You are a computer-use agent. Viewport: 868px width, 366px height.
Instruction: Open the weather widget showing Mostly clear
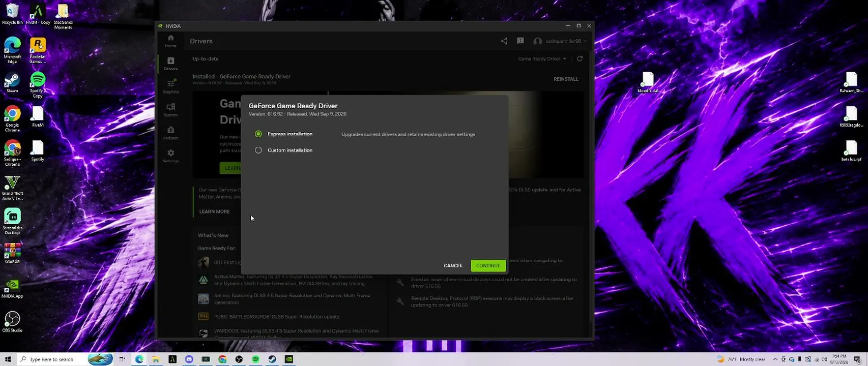click(x=741, y=359)
